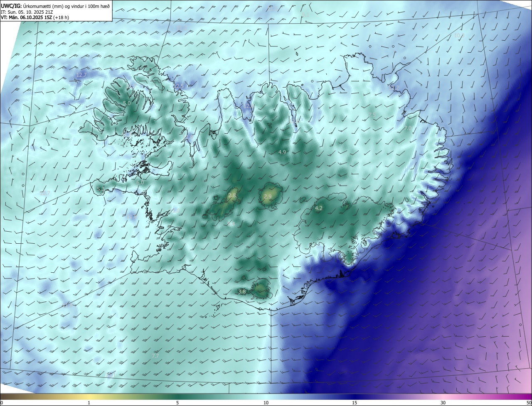Screen dimensions: 532x406
Task: Click the title "Úrkomumætti (mm) og vindur í 100m hæð"
Action: (66, 5)
